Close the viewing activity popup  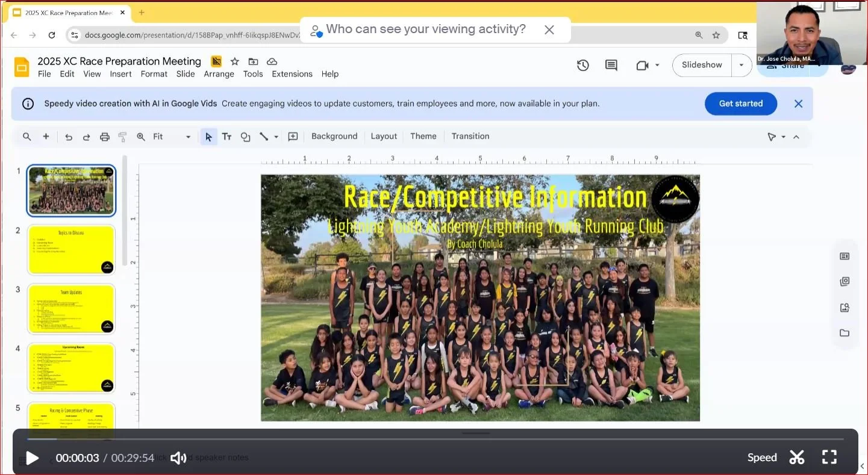pos(549,29)
